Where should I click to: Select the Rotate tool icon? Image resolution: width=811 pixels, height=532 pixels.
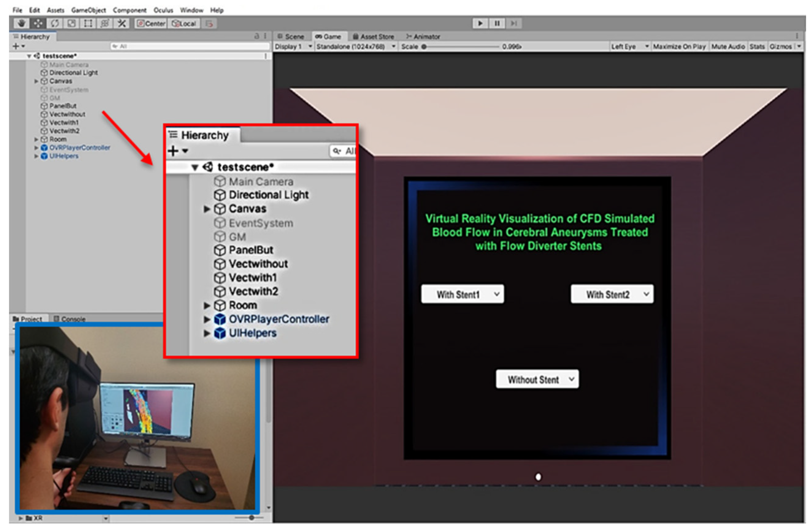tap(55, 24)
